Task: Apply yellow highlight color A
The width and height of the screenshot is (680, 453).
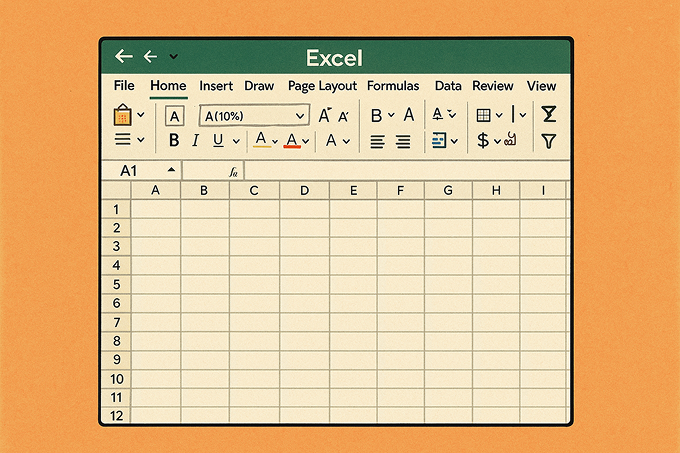Action: (x=262, y=140)
